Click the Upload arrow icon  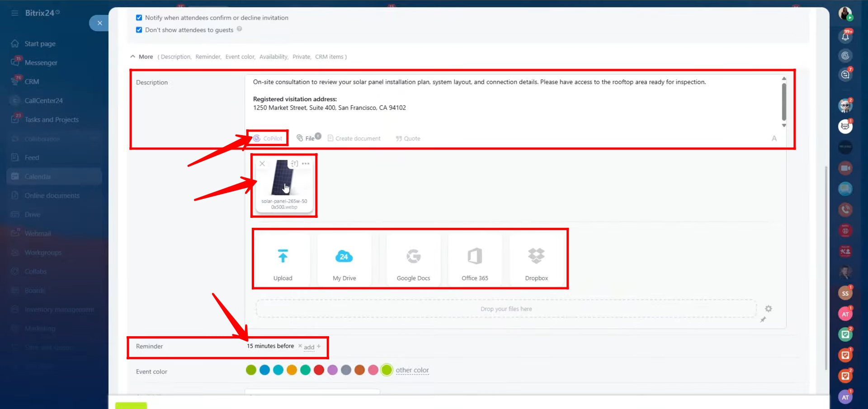[283, 256]
